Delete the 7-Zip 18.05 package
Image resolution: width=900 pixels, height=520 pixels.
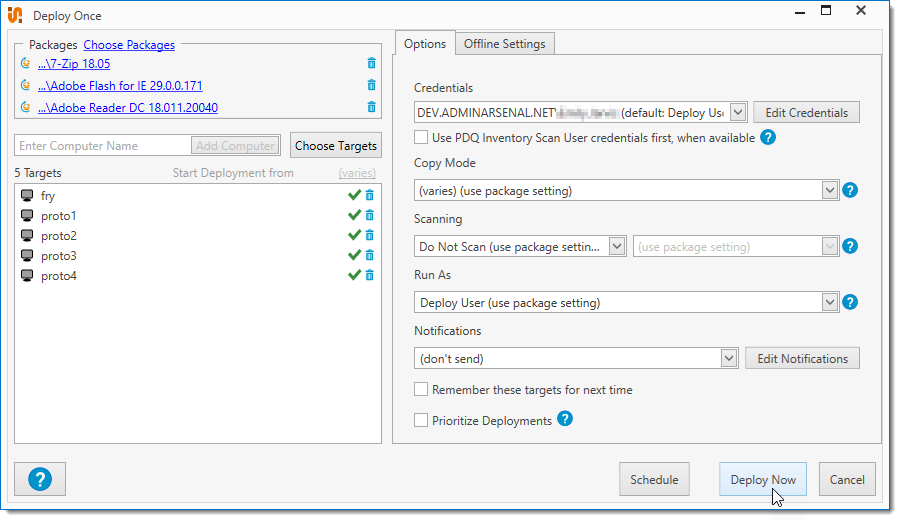click(x=372, y=64)
